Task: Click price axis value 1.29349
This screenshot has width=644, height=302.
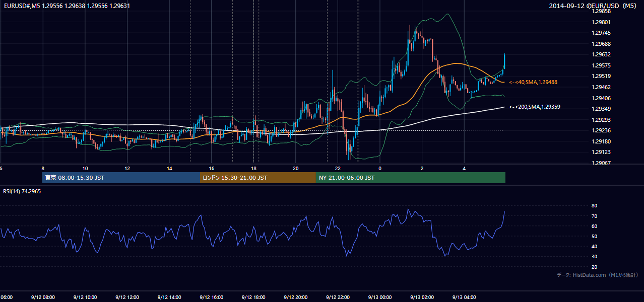Action: click(x=601, y=109)
